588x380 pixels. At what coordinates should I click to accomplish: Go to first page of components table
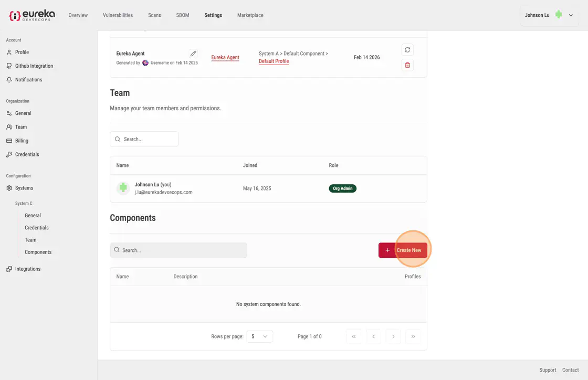click(353, 336)
